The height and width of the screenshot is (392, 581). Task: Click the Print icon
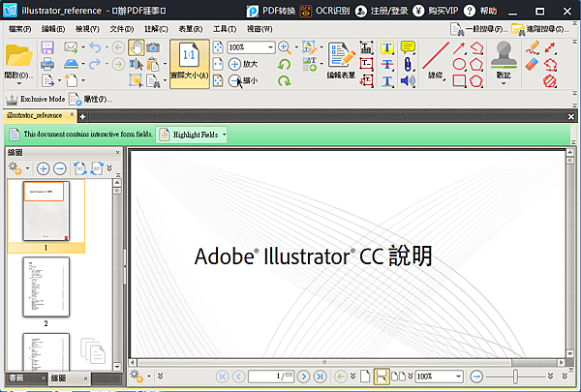tap(47, 64)
